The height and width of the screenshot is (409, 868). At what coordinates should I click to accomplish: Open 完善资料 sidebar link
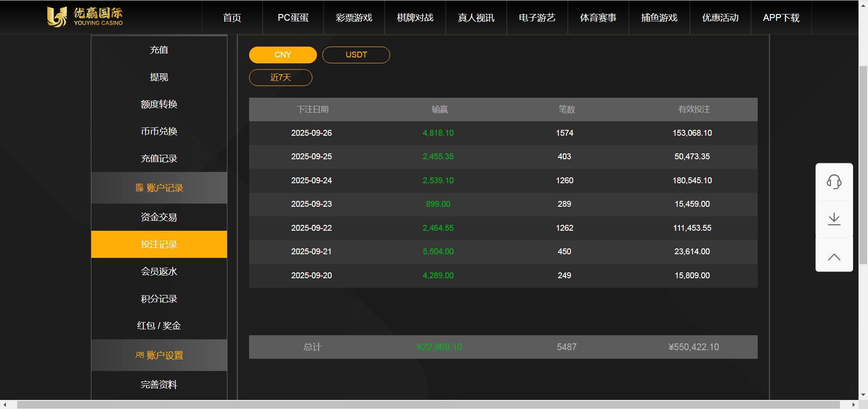click(x=159, y=385)
